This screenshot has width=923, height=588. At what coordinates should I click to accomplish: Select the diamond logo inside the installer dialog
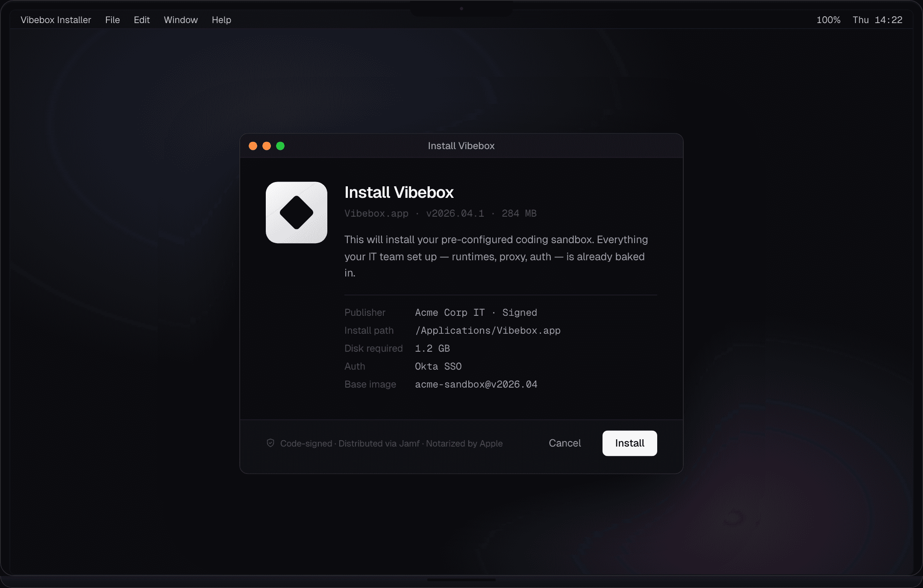[x=296, y=212]
